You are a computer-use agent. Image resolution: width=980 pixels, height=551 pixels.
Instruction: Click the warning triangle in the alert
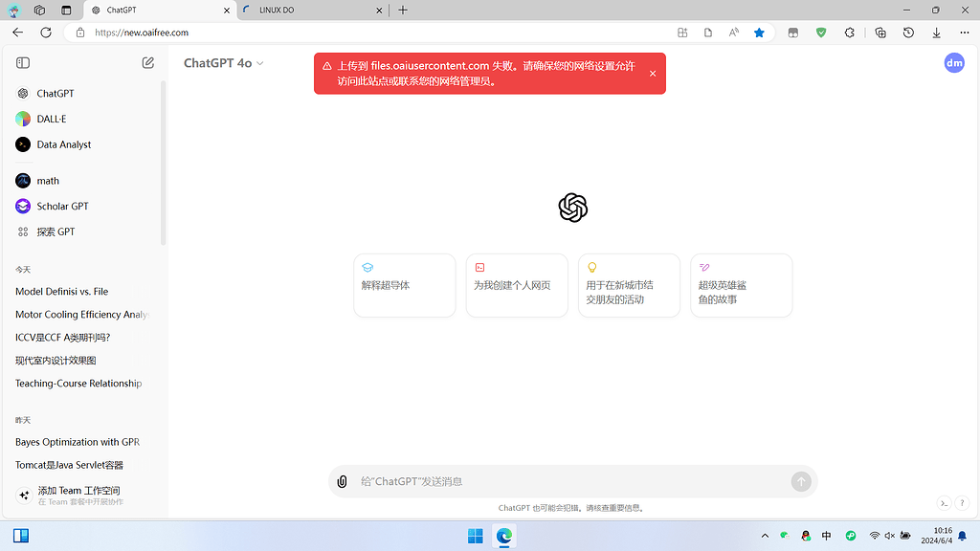pyautogui.click(x=327, y=66)
